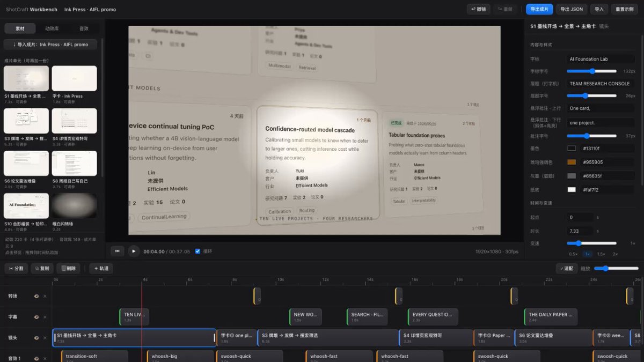Viewport: 644px width, 362px height.
Task: Click the 撤销 undo button
Action: (x=478, y=9)
